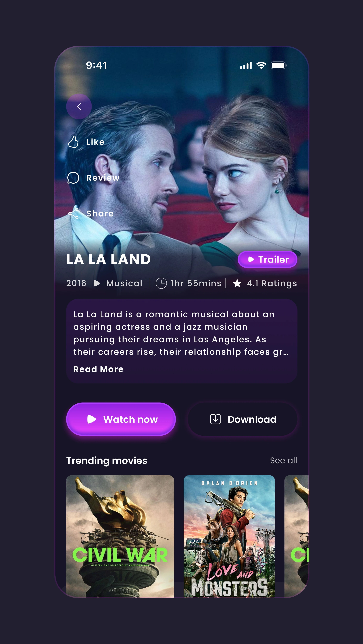Viewport: 363px width, 644px height.
Task: Expand description with Read More
Action: coord(98,369)
